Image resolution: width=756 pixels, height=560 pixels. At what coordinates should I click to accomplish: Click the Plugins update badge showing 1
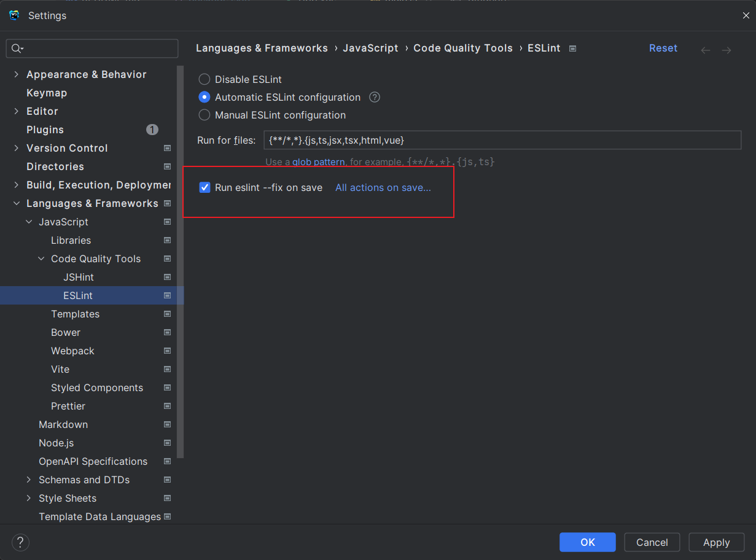click(x=152, y=130)
